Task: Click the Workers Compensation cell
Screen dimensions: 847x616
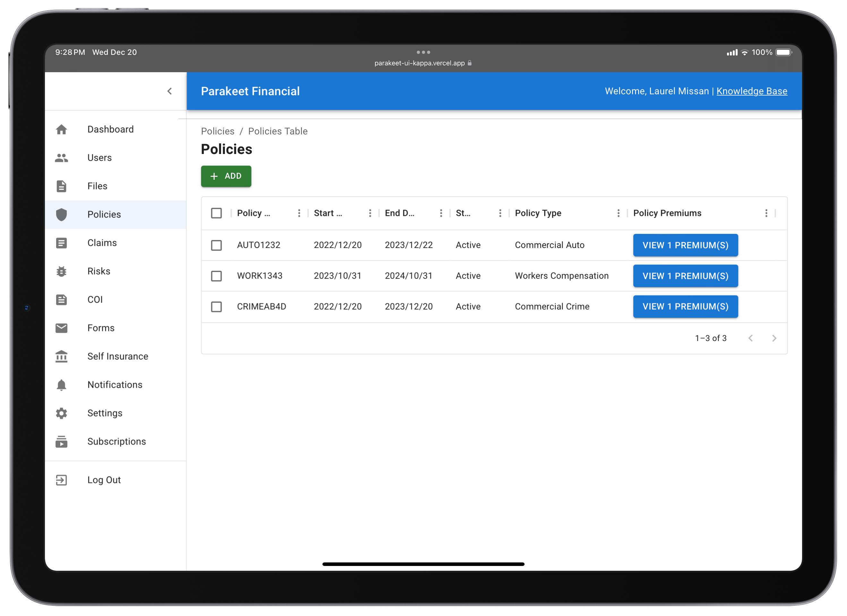Action: [x=562, y=276]
